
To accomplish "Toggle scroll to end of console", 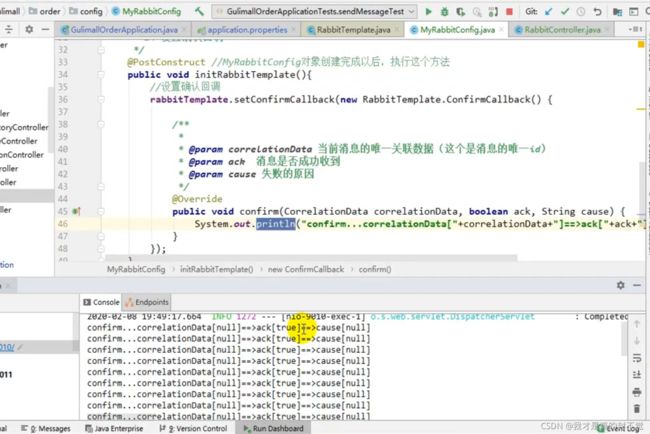I will click(x=637, y=375).
